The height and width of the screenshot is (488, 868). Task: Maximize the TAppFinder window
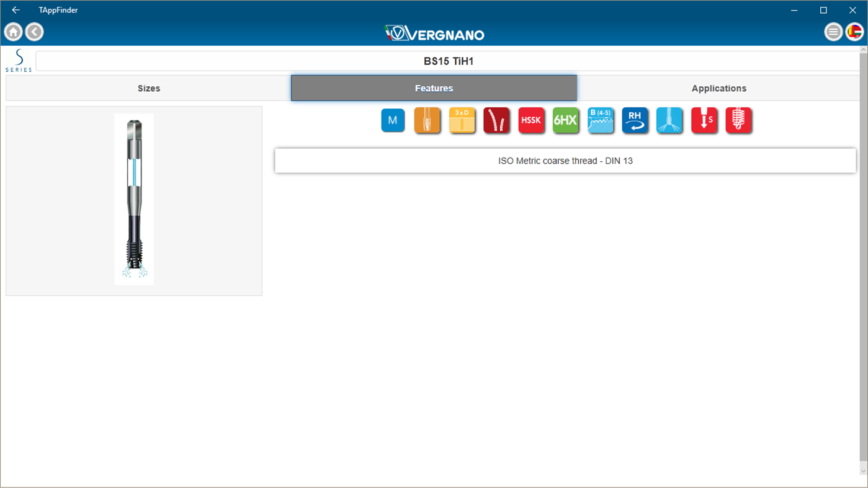click(x=823, y=10)
